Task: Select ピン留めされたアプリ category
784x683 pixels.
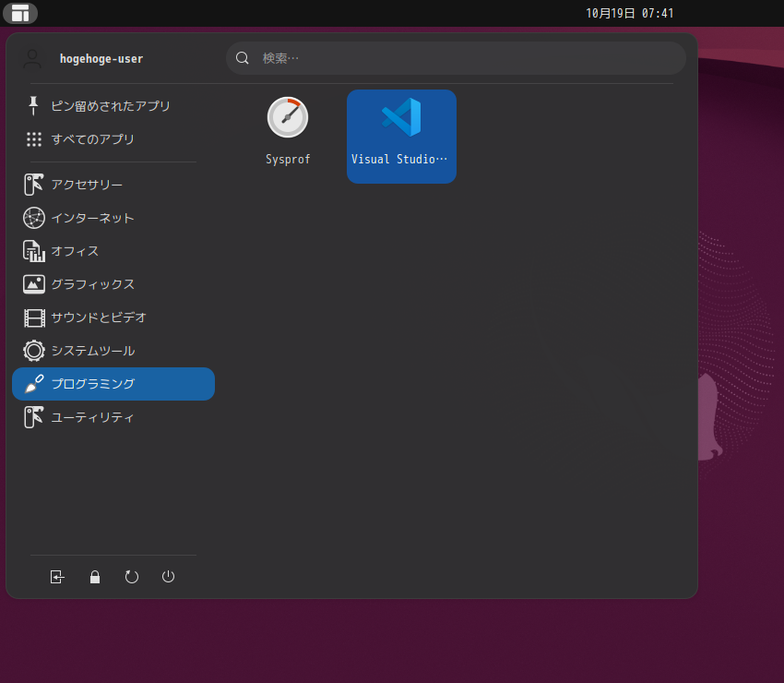Action: (113, 106)
